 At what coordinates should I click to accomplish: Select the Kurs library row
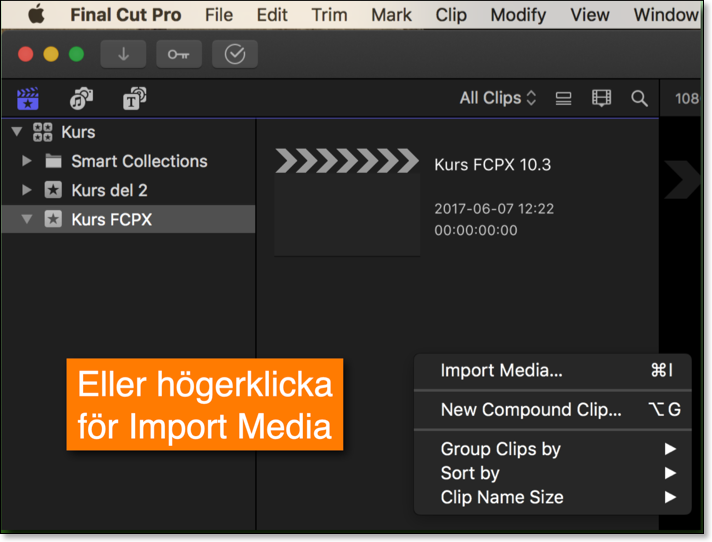pos(129,132)
